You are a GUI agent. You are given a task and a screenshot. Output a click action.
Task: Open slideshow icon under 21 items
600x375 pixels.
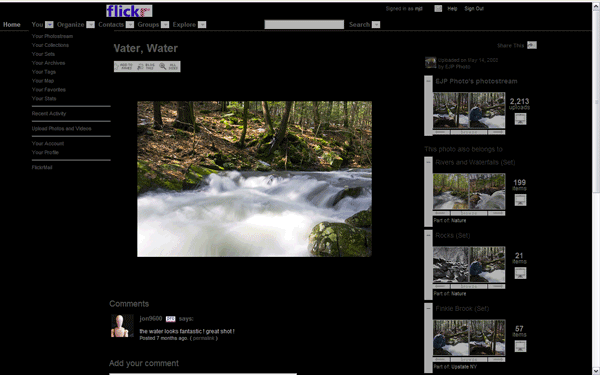[x=520, y=273]
